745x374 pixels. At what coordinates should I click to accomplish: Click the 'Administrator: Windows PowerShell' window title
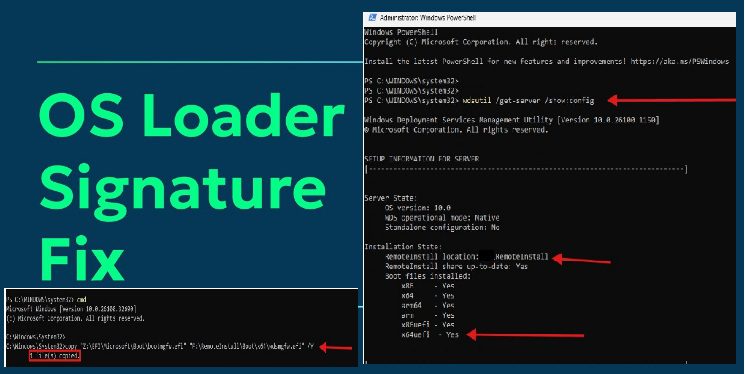tap(428, 18)
